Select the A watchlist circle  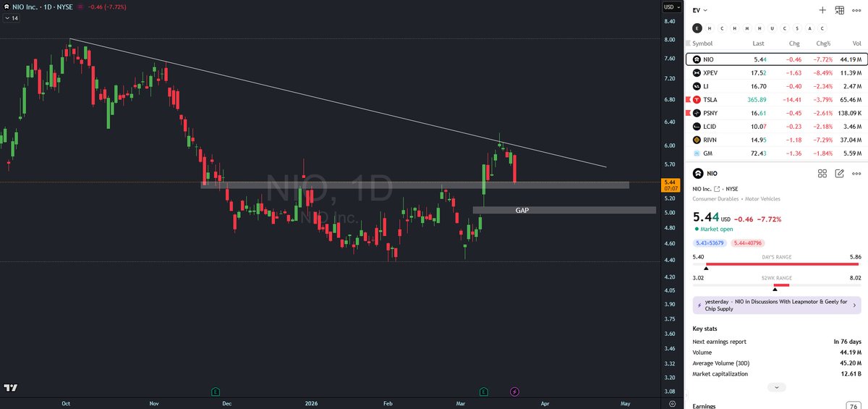point(809,28)
